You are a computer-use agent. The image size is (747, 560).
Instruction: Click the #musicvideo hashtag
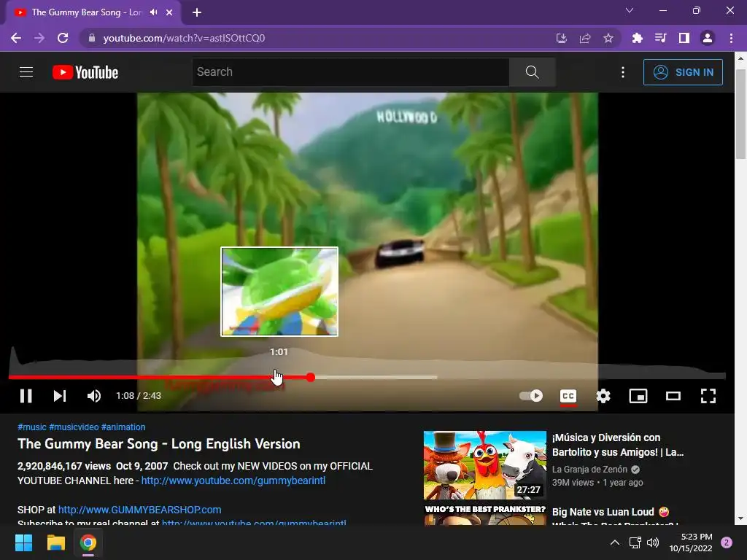coord(74,427)
